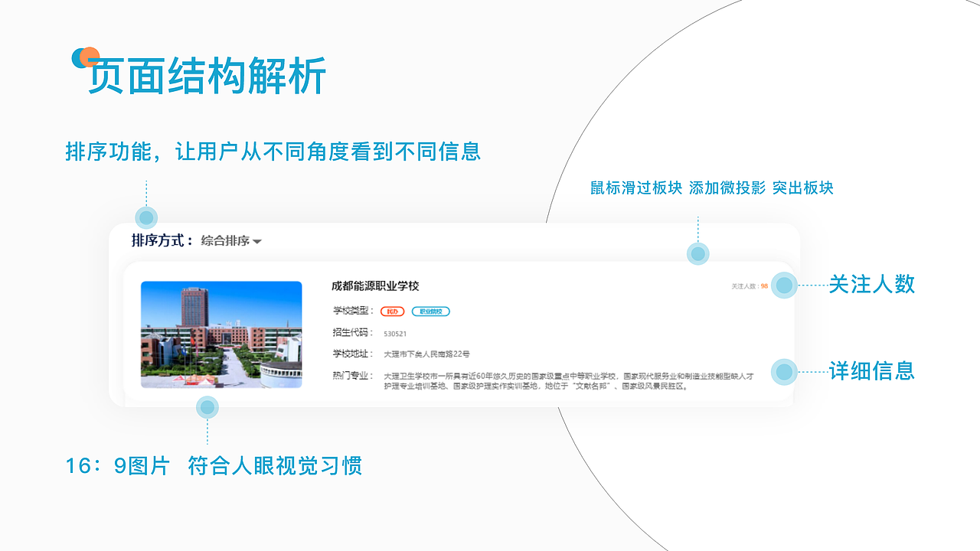The image size is (980, 551).
Task: Click the school address 大理市下关人民南路22号
Action: [425, 354]
